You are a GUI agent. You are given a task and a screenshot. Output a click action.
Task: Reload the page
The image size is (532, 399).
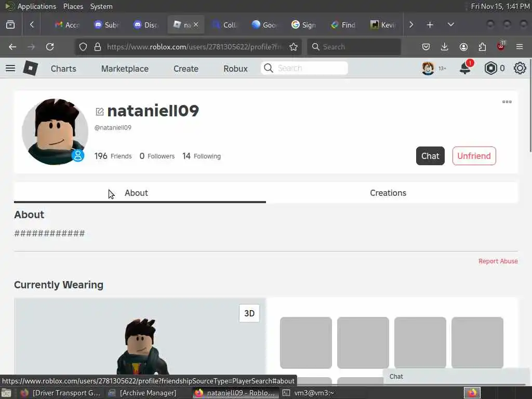[x=50, y=47]
